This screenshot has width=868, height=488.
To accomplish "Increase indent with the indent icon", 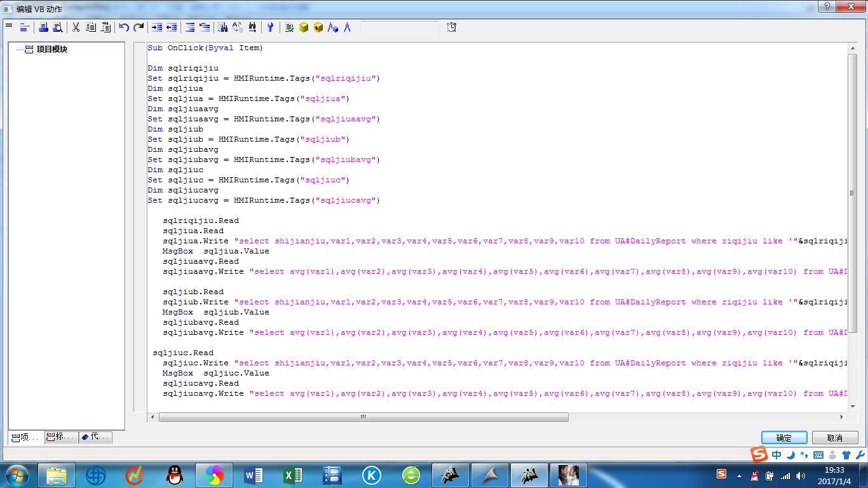I will 156,27.
